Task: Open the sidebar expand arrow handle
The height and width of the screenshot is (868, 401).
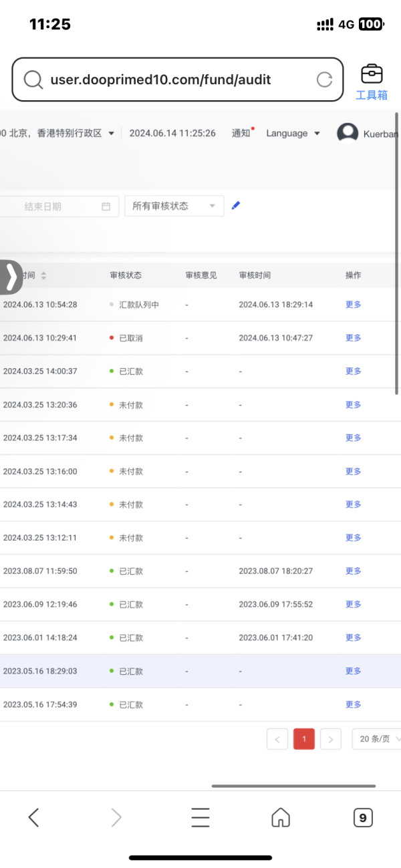Action: point(11,277)
